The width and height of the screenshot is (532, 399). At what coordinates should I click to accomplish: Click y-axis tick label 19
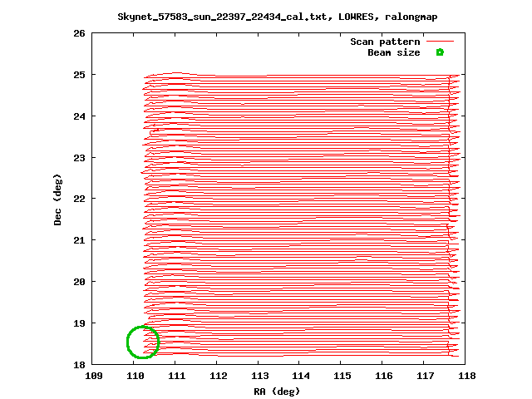click(79, 323)
